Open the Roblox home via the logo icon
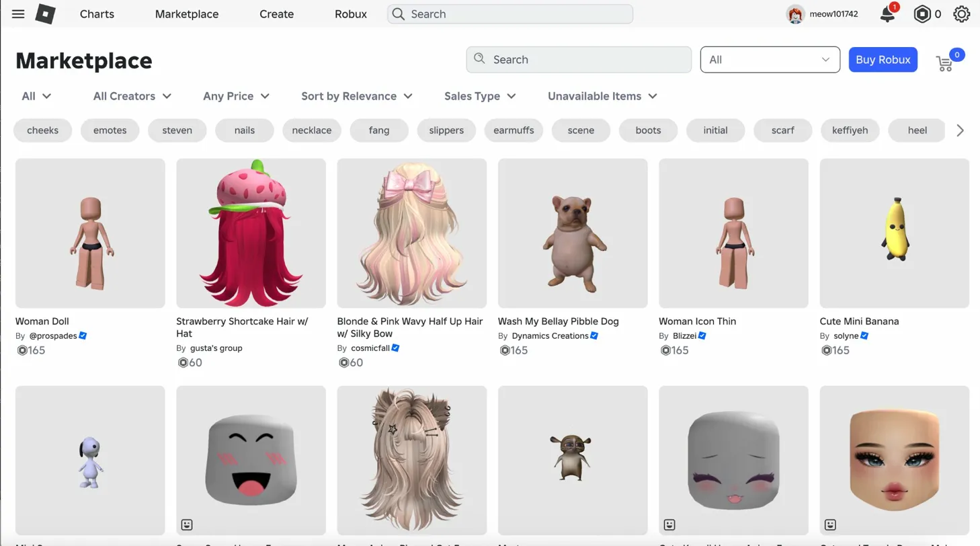 [x=46, y=13]
